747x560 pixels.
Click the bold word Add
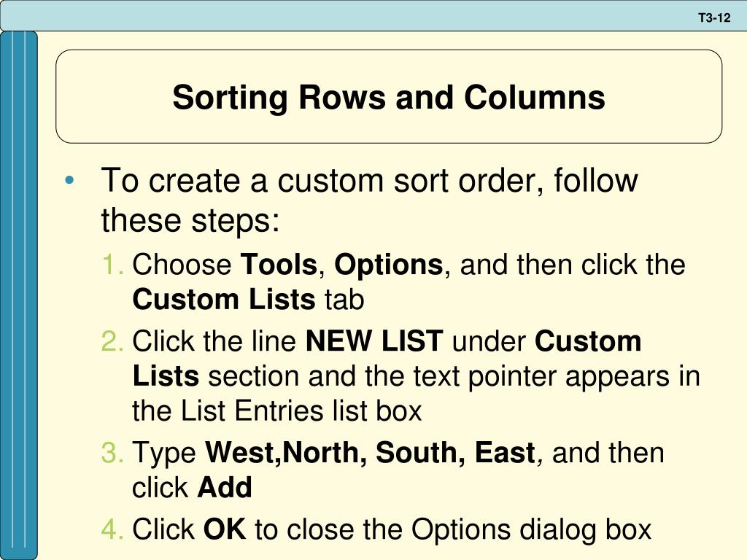coord(225,487)
